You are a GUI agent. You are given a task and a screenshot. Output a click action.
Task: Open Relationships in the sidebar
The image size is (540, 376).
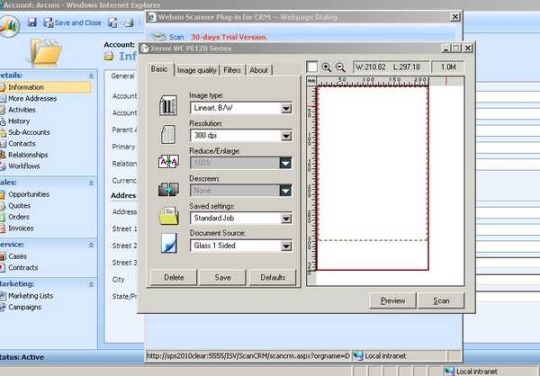[28, 155]
